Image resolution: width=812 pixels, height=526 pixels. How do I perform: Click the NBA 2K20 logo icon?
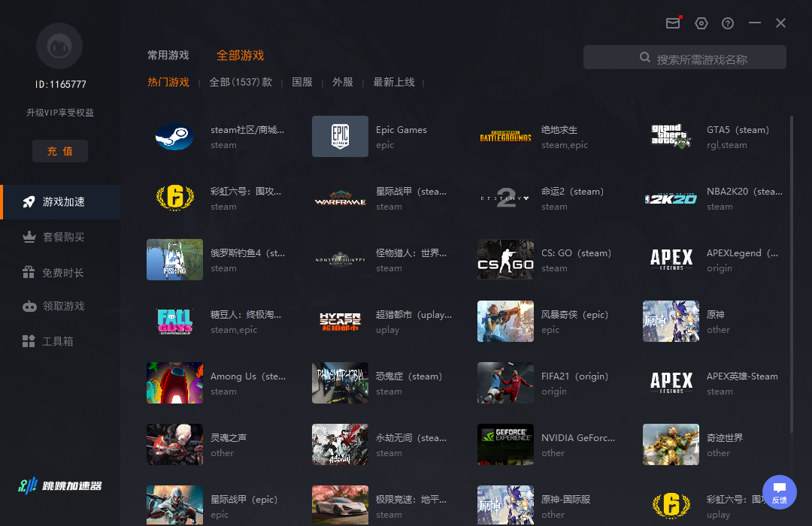(x=671, y=199)
